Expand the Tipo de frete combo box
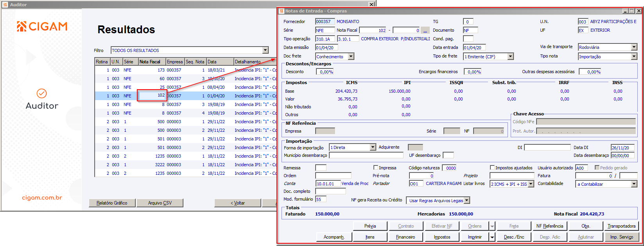This screenshot has width=644, height=246. coord(510,57)
